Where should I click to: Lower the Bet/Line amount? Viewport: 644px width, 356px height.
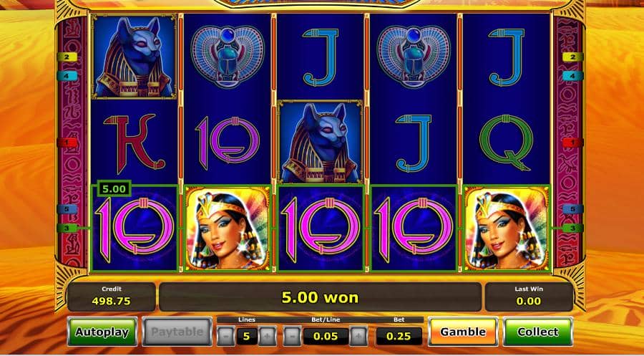tap(292, 336)
